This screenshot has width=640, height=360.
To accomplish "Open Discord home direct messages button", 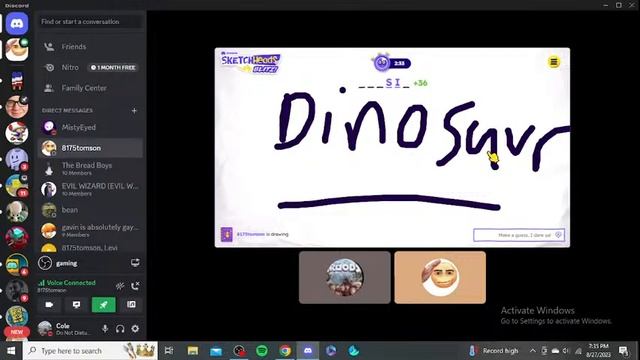I will 17,24.
